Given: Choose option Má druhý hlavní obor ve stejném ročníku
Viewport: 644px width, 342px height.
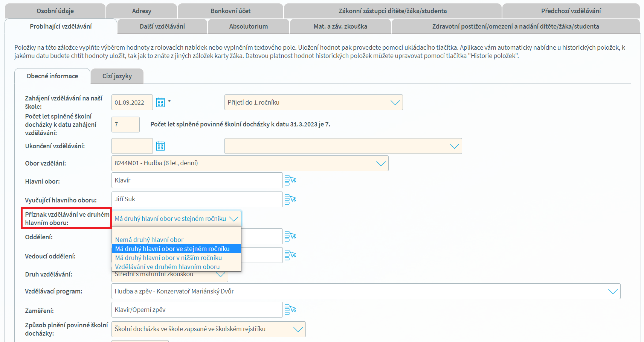Looking at the screenshot, I should [176, 249].
